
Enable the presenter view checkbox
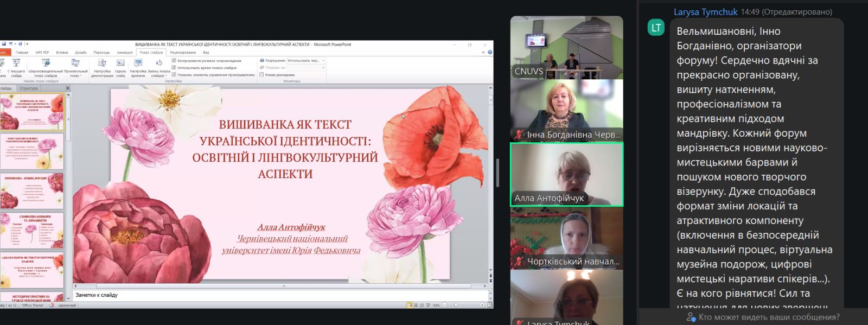click(x=262, y=74)
